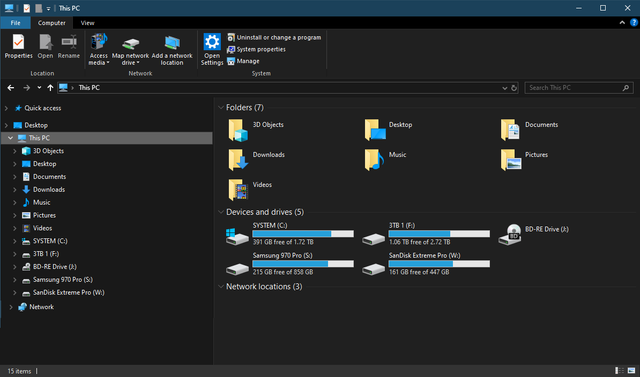Click the address bar This PC path

click(x=89, y=88)
